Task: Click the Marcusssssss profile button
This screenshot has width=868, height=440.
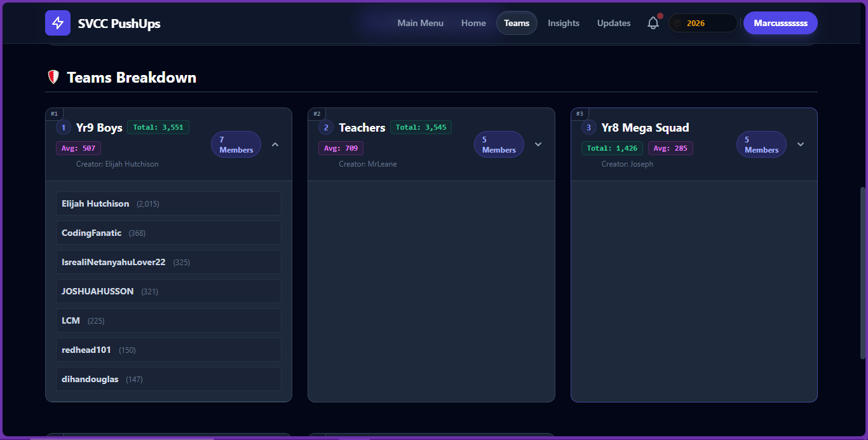Action: (780, 24)
